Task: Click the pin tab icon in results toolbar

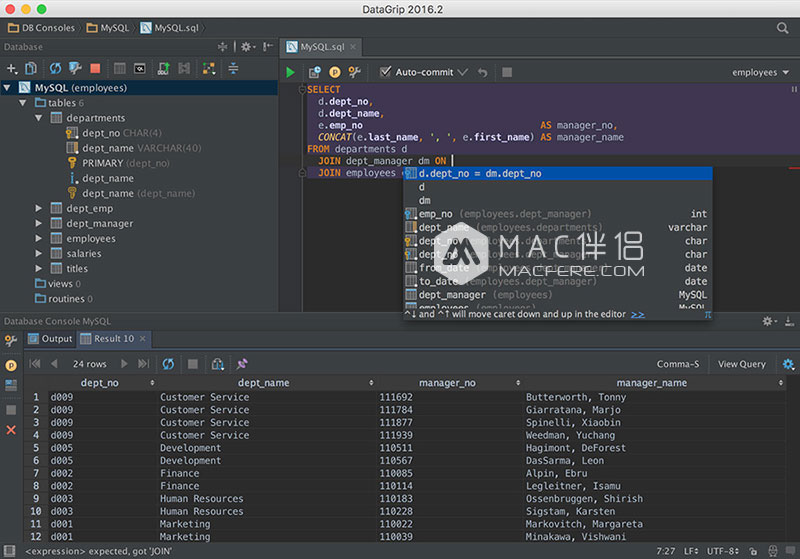Action: coord(242,364)
